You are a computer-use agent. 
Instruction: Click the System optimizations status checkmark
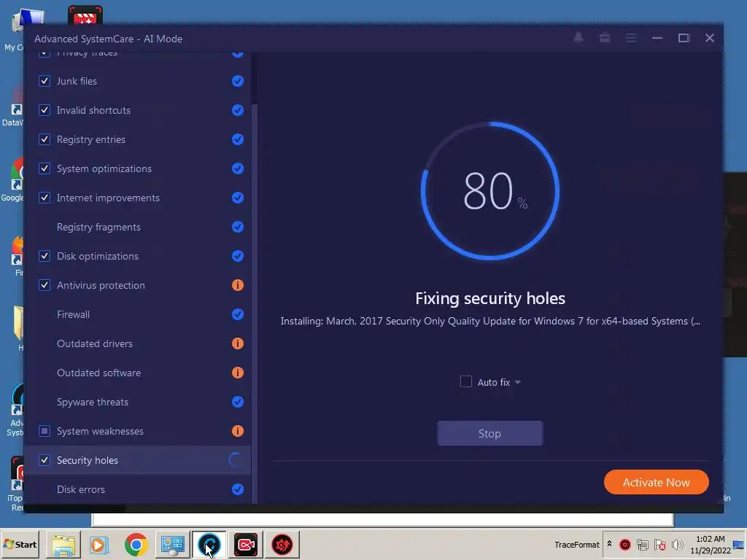238,168
